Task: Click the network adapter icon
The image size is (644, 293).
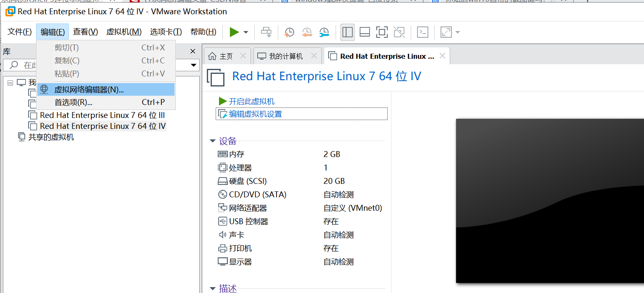Action: (x=222, y=208)
